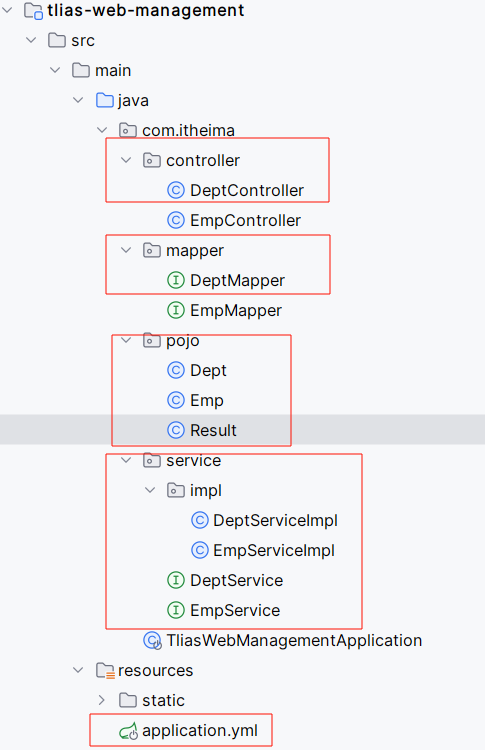Collapse the controller package chevron

[x=126, y=160]
